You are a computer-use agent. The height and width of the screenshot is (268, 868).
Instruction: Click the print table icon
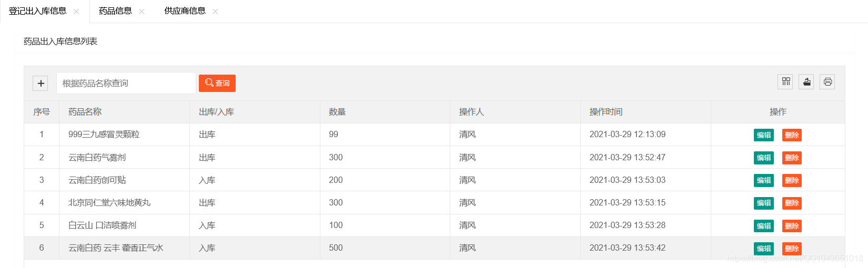click(827, 81)
